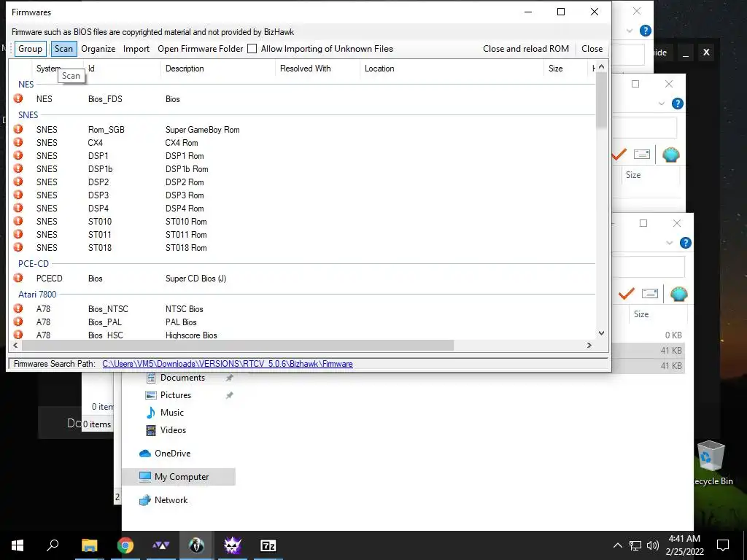Open Documents in File Explorer sidebar
The width and height of the screenshot is (747, 560).
[182, 378]
